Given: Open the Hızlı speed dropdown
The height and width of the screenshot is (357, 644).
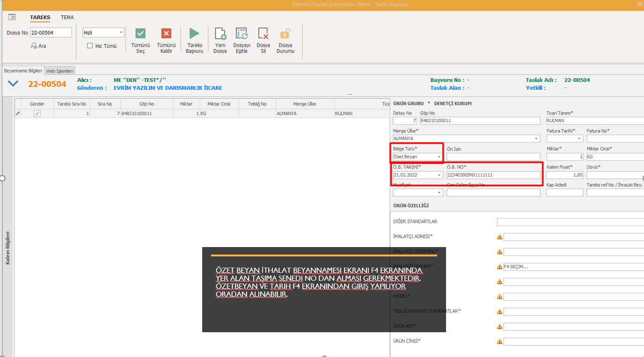Looking at the screenshot, I should click(121, 33).
